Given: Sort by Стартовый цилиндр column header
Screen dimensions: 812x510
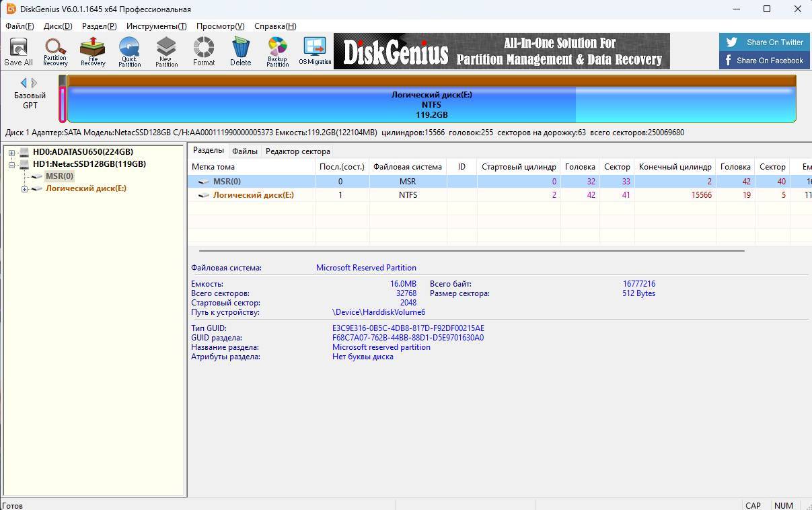Looking at the screenshot, I should (x=519, y=167).
